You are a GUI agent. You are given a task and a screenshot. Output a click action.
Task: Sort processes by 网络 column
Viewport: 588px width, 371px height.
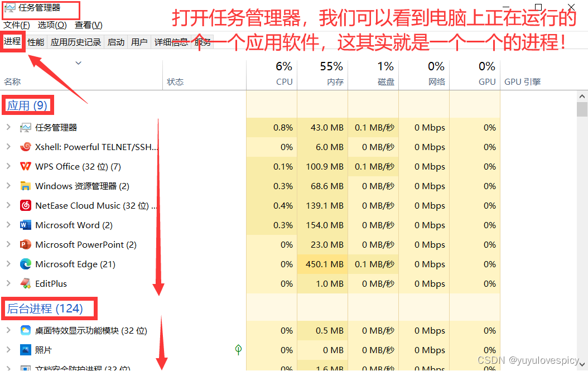coord(424,75)
